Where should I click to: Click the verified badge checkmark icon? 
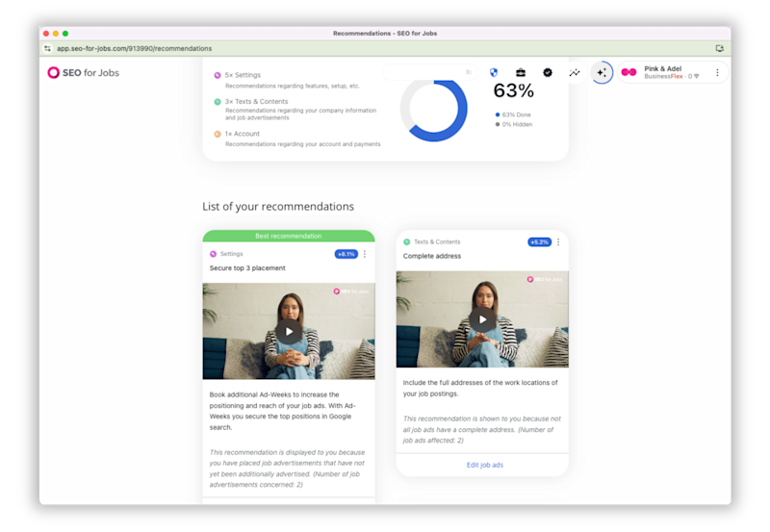coord(548,73)
